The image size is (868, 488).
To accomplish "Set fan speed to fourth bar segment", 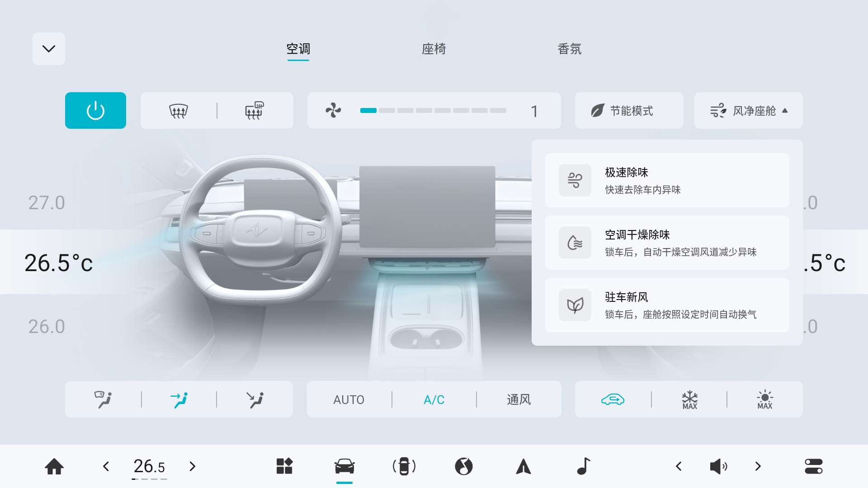I will click(424, 111).
